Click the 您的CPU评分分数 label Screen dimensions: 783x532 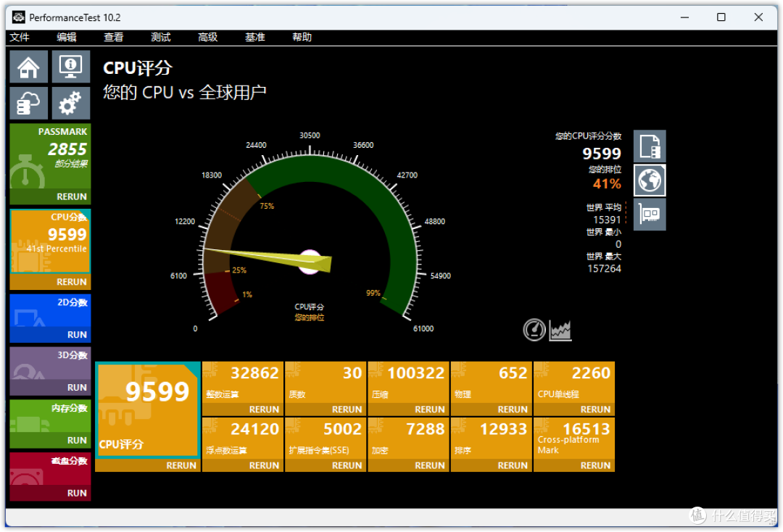[588, 136]
